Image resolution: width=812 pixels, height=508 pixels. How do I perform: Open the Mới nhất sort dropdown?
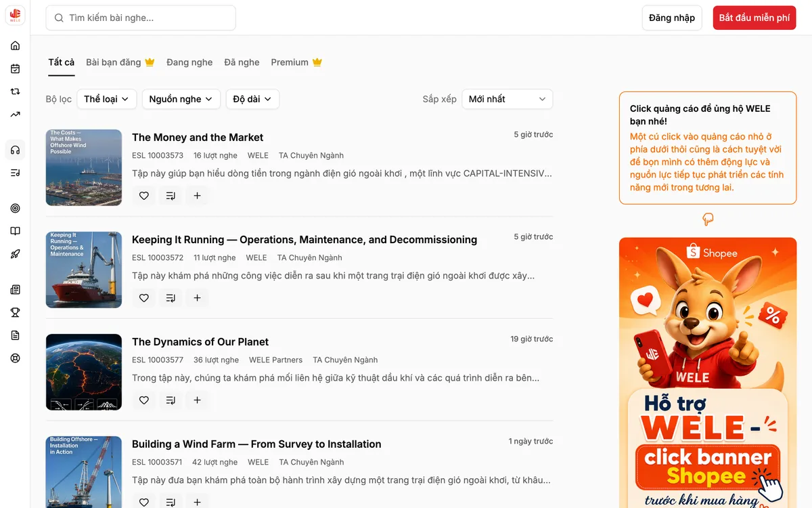(x=507, y=99)
